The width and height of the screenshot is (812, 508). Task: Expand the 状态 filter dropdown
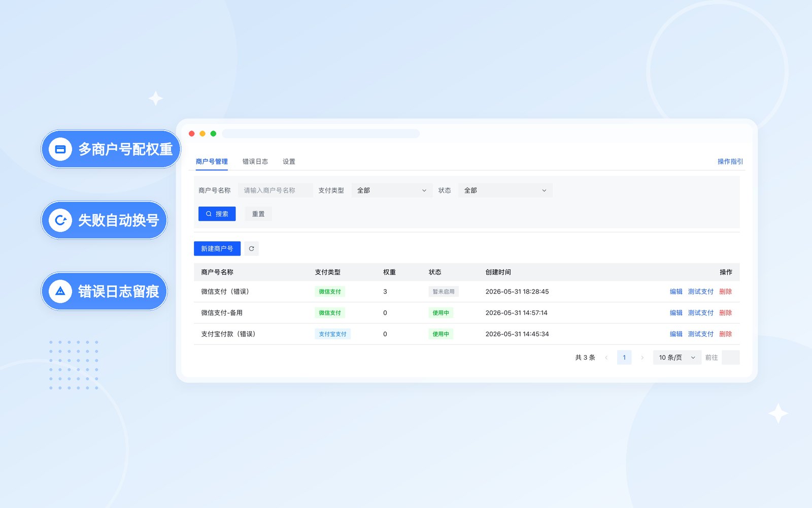505,190
